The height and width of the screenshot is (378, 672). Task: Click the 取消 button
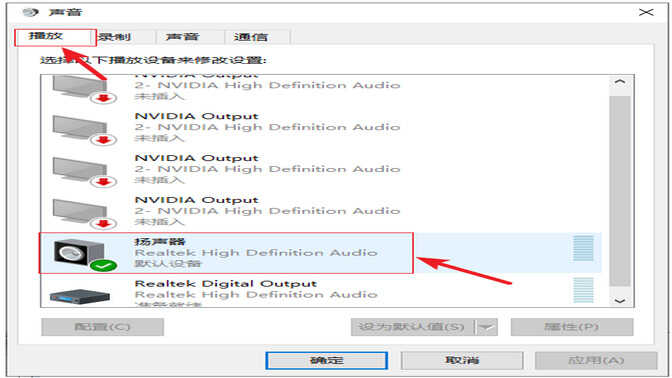462,360
